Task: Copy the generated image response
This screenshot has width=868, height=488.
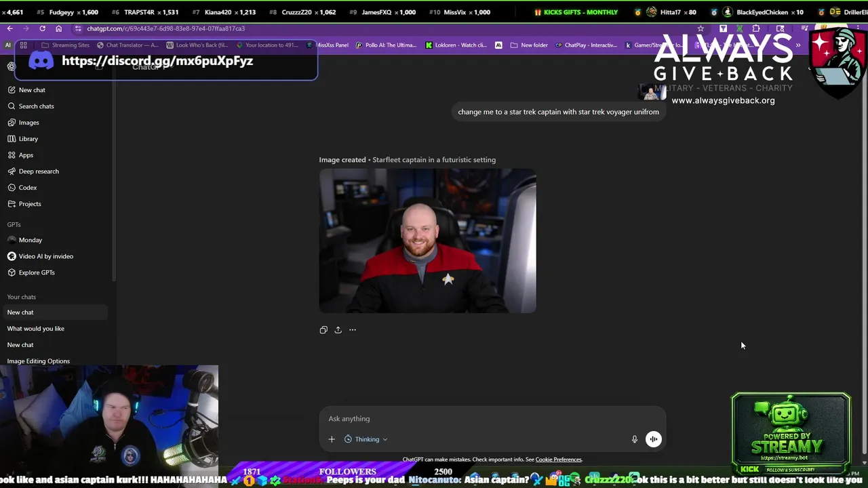Action: [323, 330]
